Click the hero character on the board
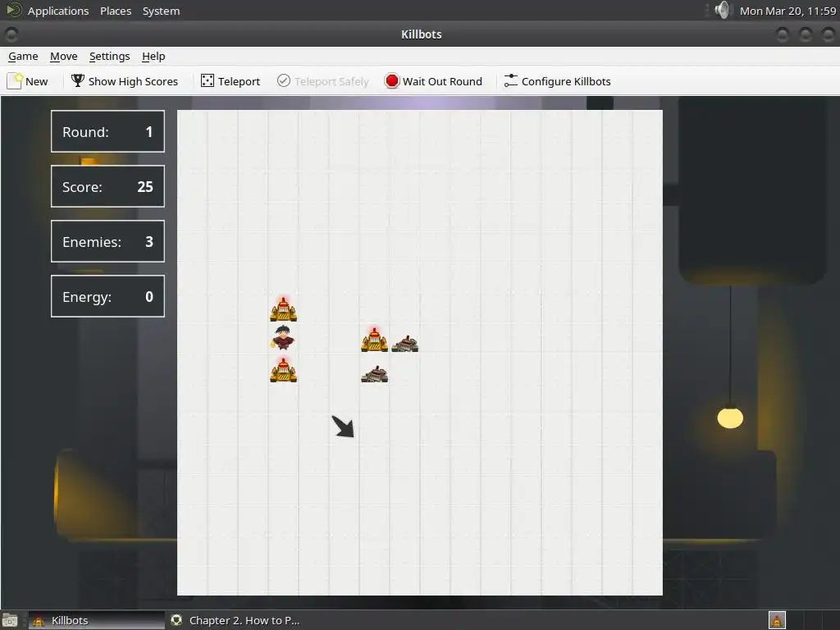 tap(283, 337)
